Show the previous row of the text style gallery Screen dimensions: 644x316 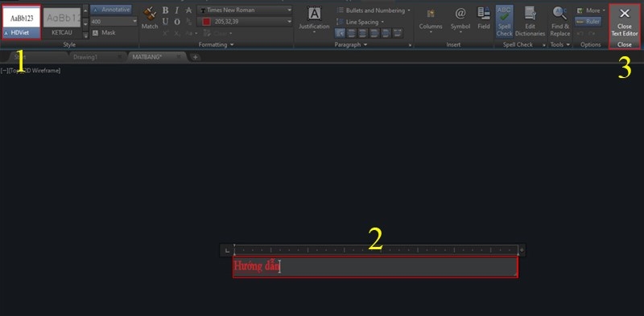coord(85,10)
